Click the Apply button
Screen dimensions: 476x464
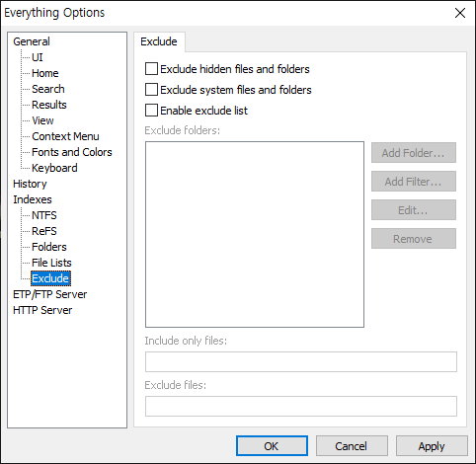click(432, 446)
